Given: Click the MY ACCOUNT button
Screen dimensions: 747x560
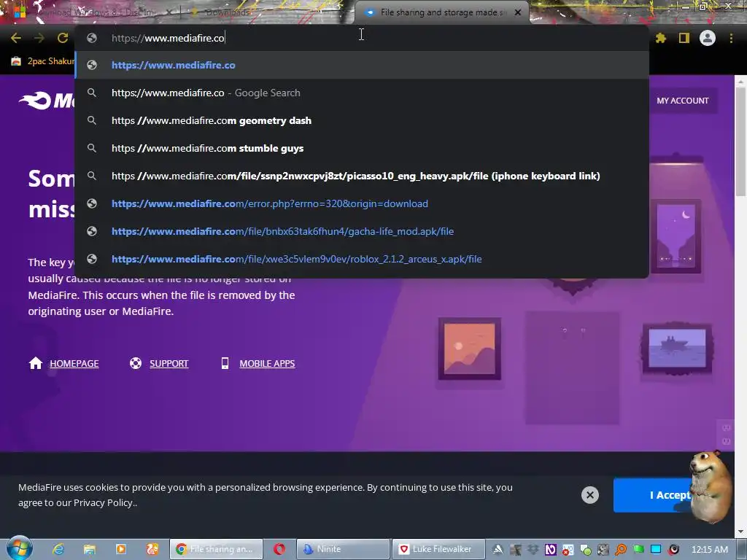Looking at the screenshot, I should [683, 101].
